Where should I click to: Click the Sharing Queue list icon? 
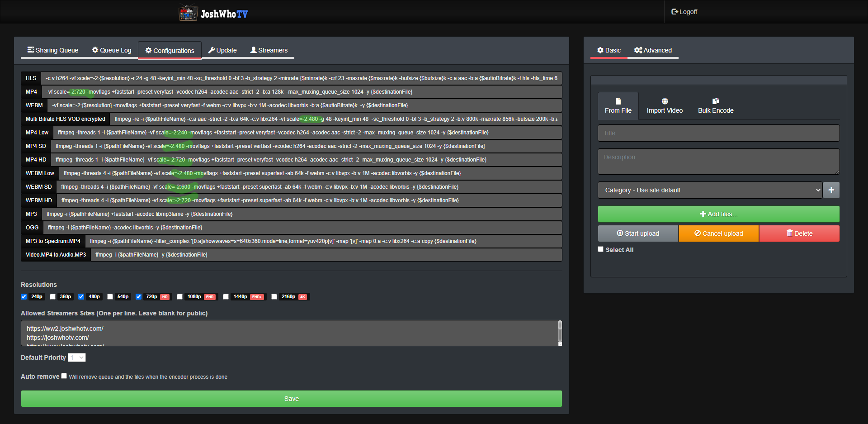[31, 50]
